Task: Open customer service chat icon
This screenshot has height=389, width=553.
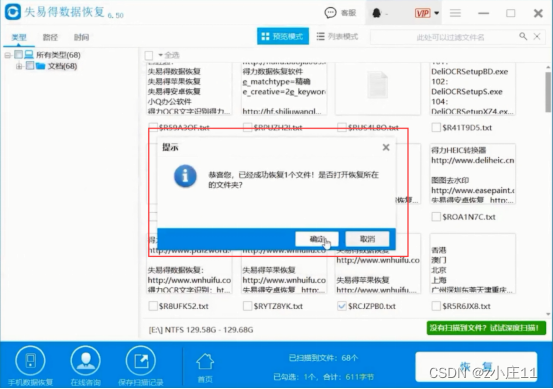Action: 330,13
